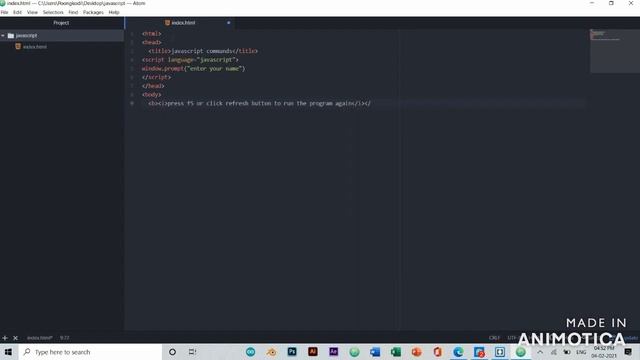This screenshot has height=360, width=640.
Task: Open the bracket-icon app in taskbar
Action: tap(500, 352)
